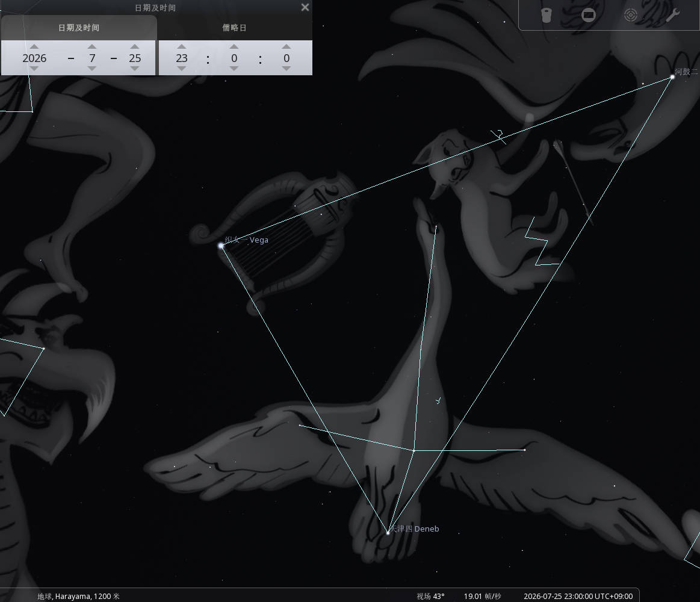Toggle the ocular telescope view icon
This screenshot has height=602, width=700.
pyautogui.click(x=546, y=15)
